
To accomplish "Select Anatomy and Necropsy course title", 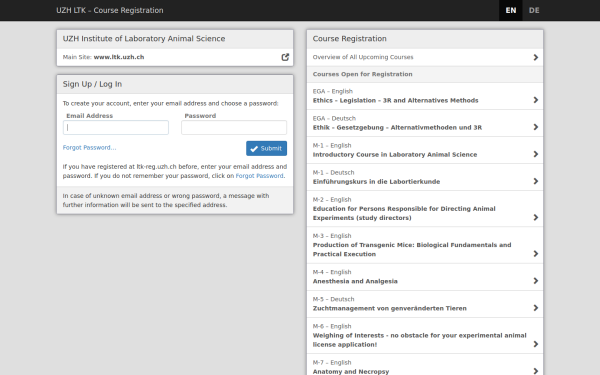I will coord(351,371).
